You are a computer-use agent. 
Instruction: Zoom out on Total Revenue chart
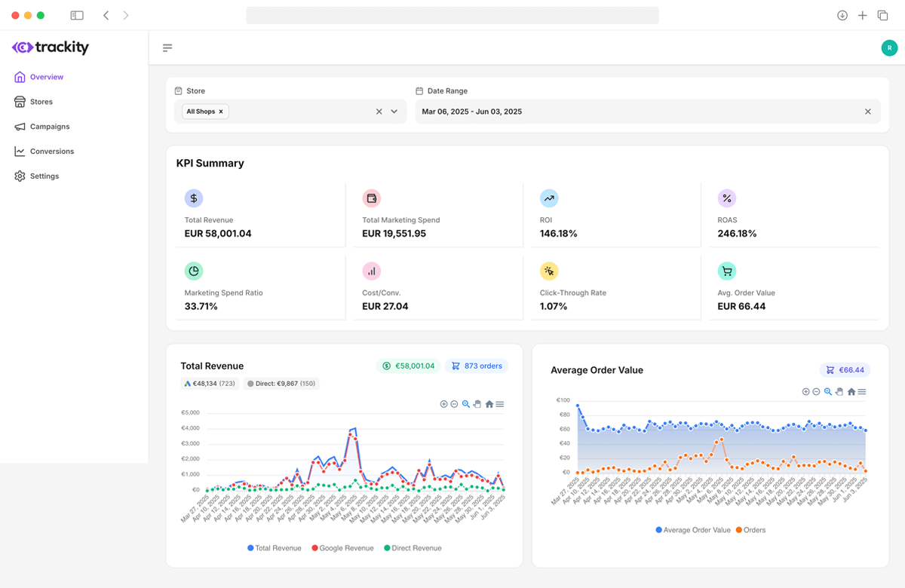[454, 405]
